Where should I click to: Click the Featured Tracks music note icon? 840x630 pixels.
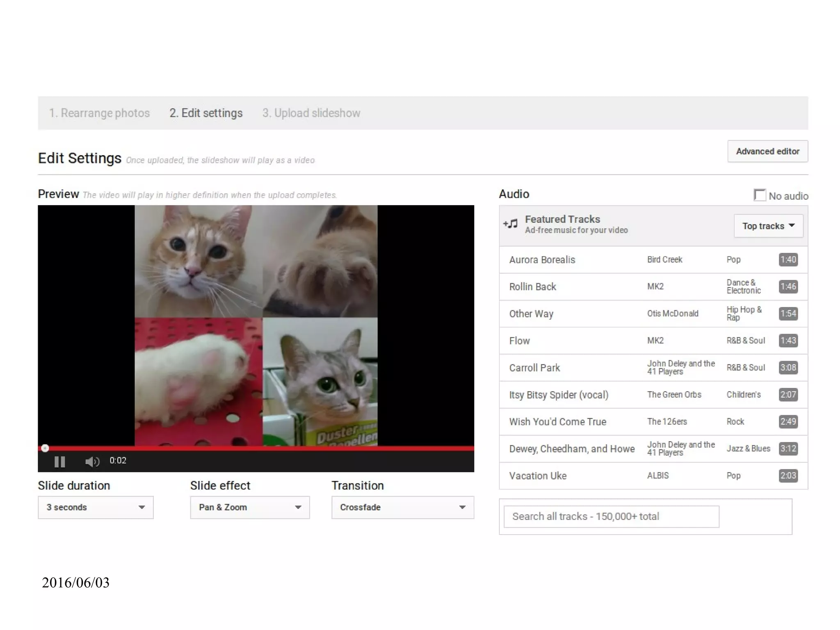[x=511, y=224]
